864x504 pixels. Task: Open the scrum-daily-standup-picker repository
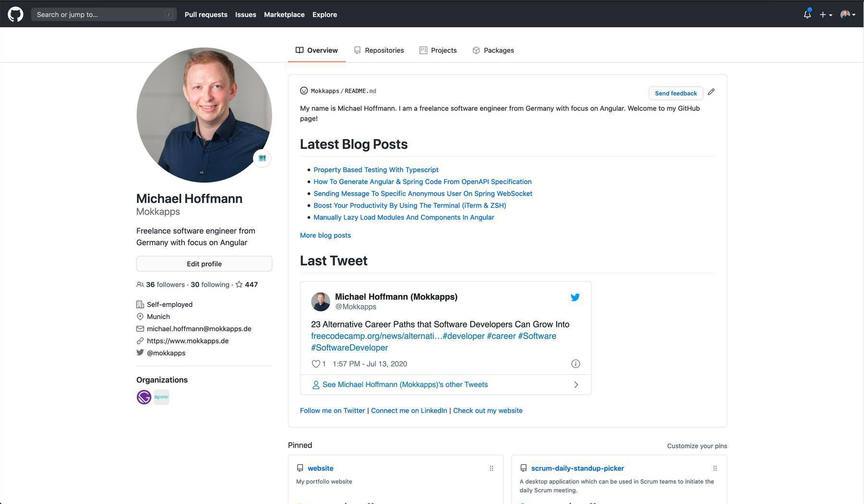(x=577, y=468)
